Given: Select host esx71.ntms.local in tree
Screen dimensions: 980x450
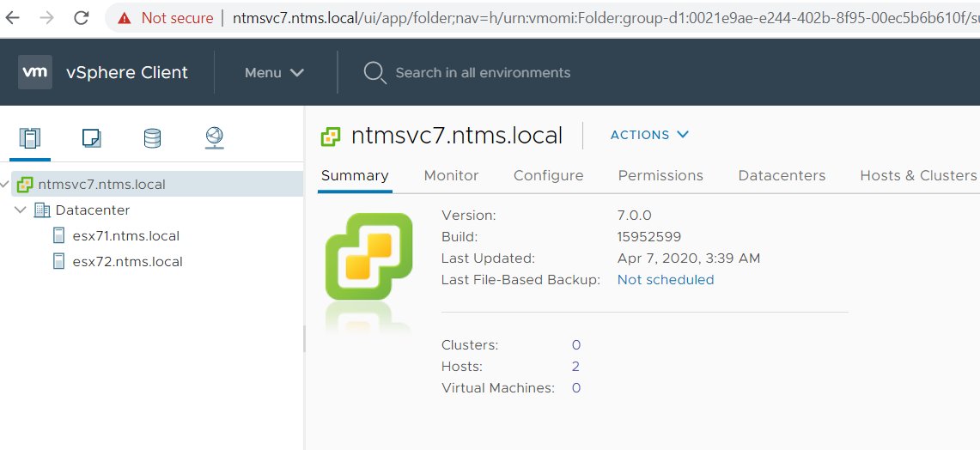Looking at the screenshot, I should click(126, 235).
